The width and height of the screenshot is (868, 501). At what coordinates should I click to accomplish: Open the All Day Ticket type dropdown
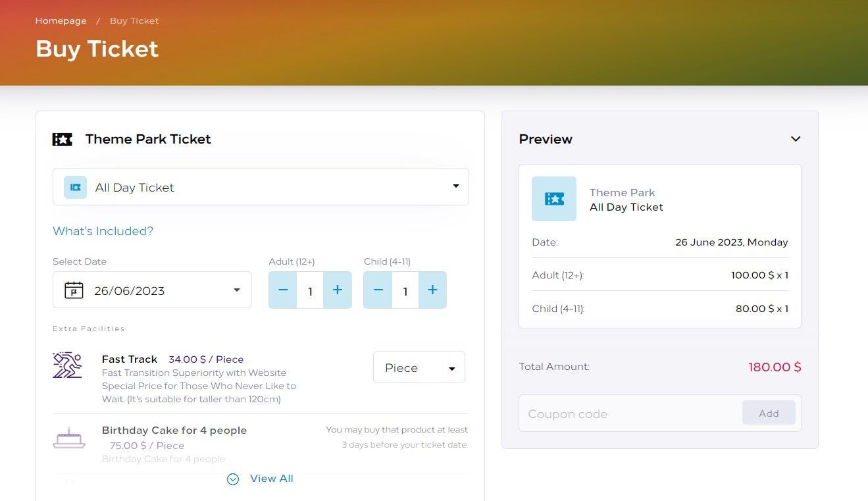click(261, 187)
